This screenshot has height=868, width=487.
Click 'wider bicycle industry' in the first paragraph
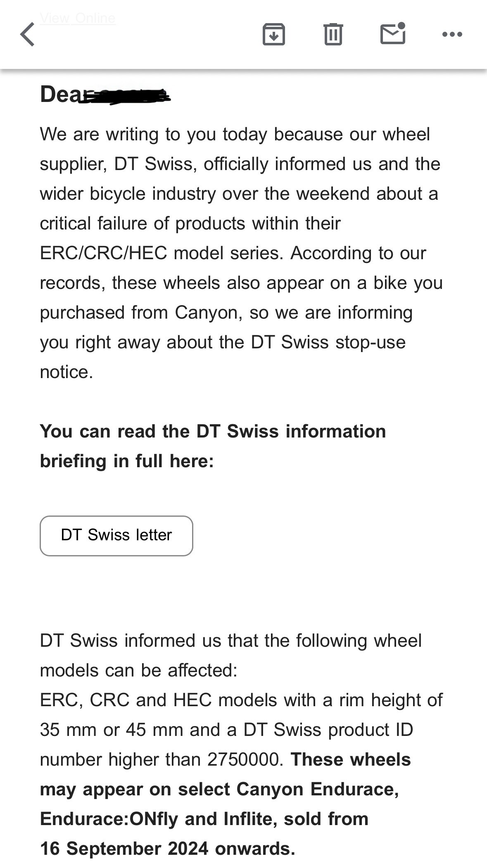point(128,194)
